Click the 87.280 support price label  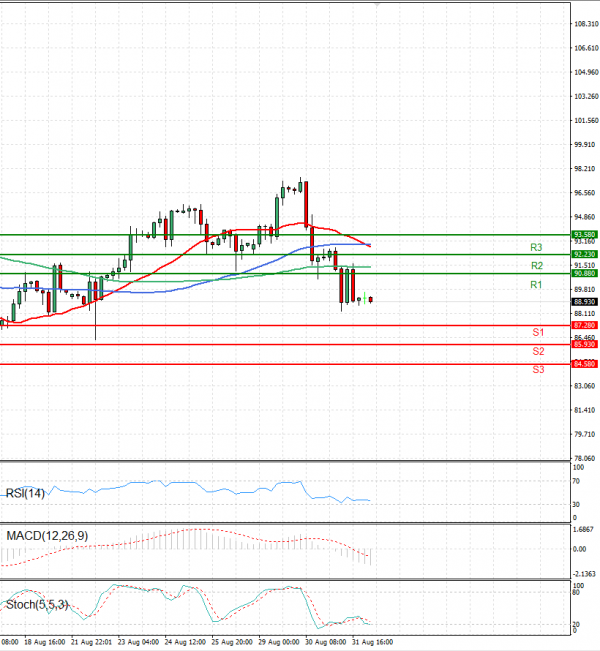pyautogui.click(x=585, y=325)
